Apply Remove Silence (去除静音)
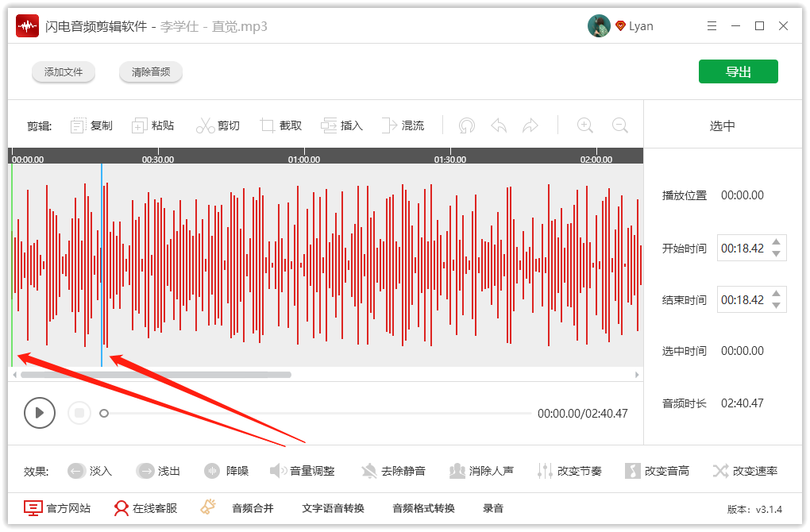810x532 pixels. pyautogui.click(x=393, y=471)
